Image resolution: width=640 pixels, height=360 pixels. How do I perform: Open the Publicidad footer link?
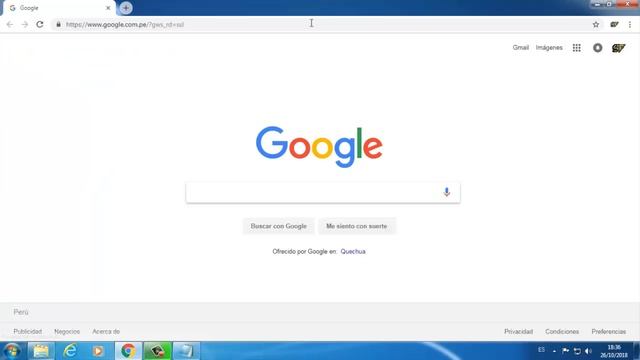point(28,331)
